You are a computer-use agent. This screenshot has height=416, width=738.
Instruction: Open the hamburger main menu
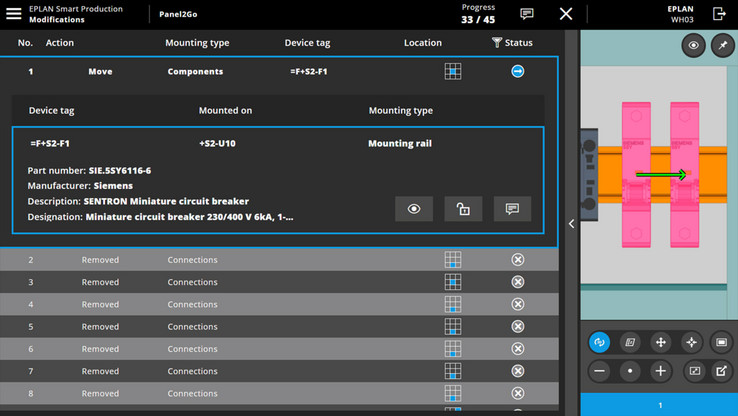coord(14,14)
